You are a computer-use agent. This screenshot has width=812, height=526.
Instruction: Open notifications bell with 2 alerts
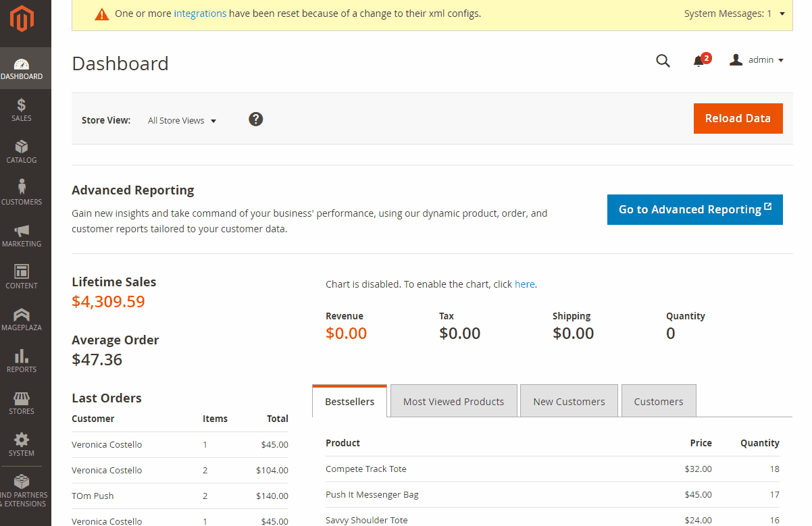699,61
